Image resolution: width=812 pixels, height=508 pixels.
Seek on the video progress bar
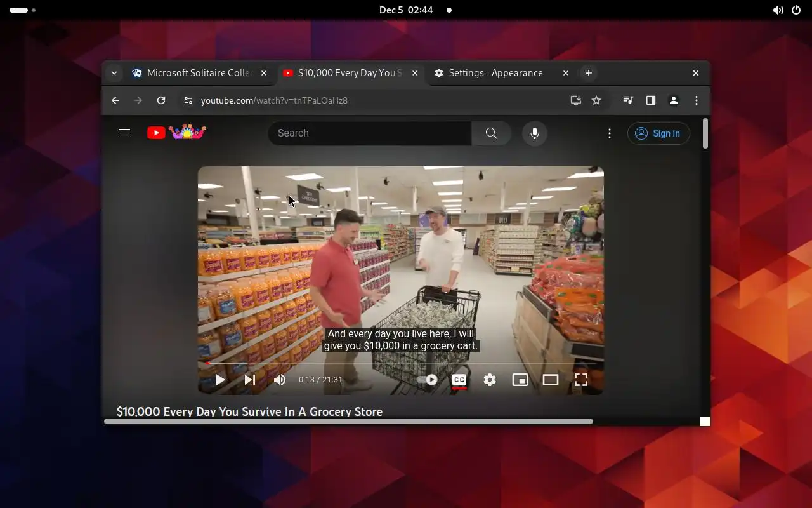[x=401, y=363]
